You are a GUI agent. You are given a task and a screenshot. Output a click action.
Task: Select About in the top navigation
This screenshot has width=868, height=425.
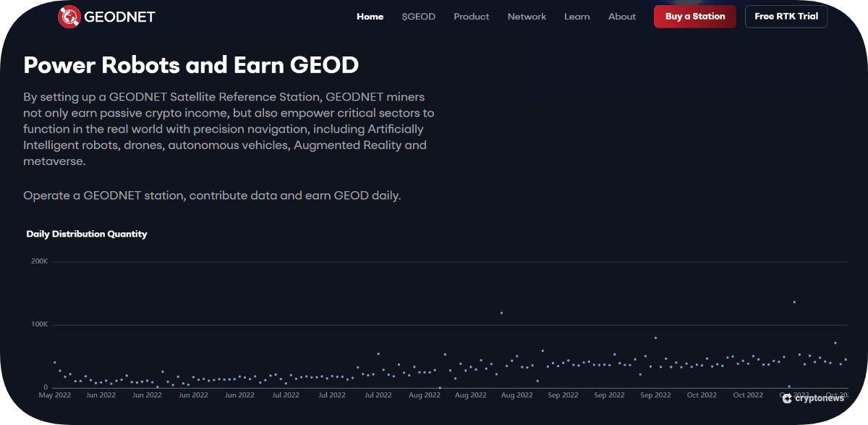(x=621, y=16)
